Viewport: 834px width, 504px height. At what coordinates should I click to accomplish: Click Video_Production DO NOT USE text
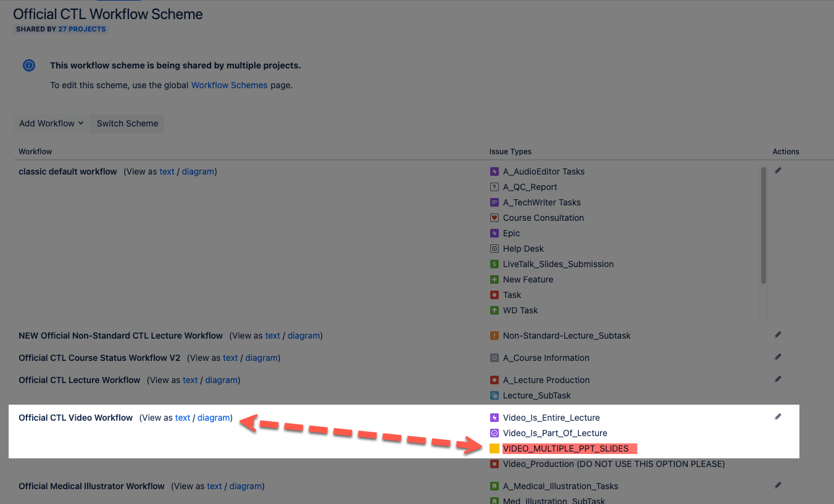click(614, 464)
